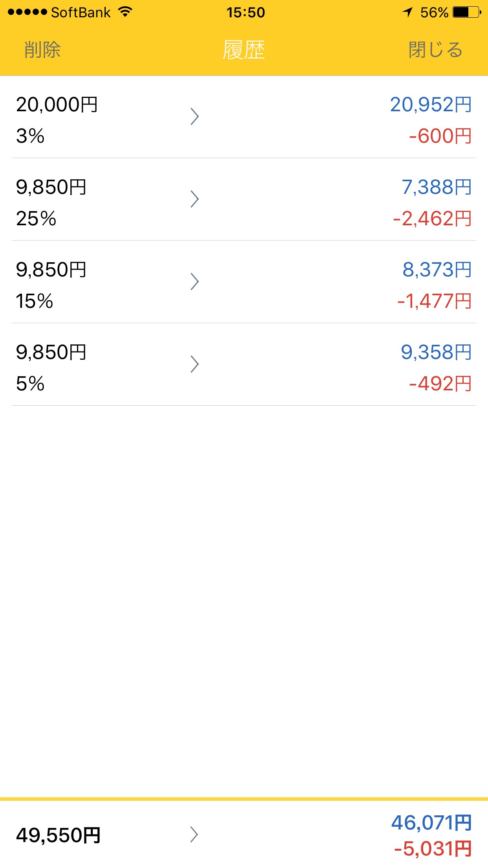Tap the 8,373円 discounted price
The height and width of the screenshot is (868, 488).
point(437,270)
